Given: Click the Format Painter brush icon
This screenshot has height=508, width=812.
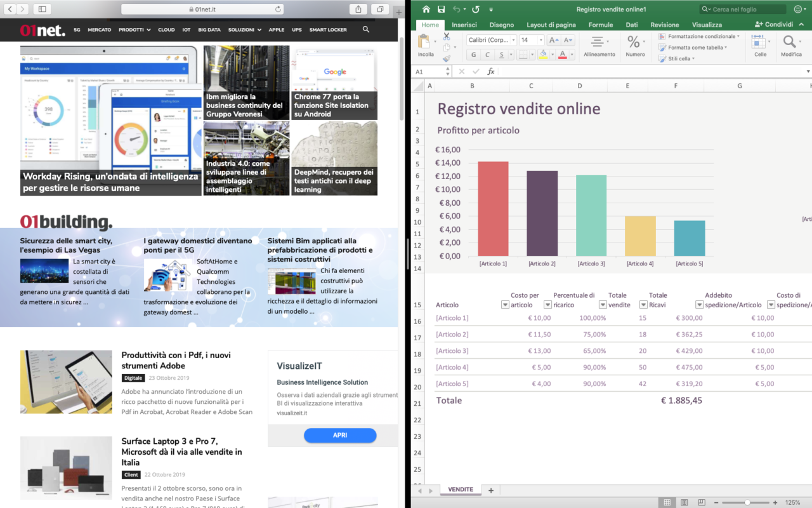Looking at the screenshot, I should pos(447,58).
